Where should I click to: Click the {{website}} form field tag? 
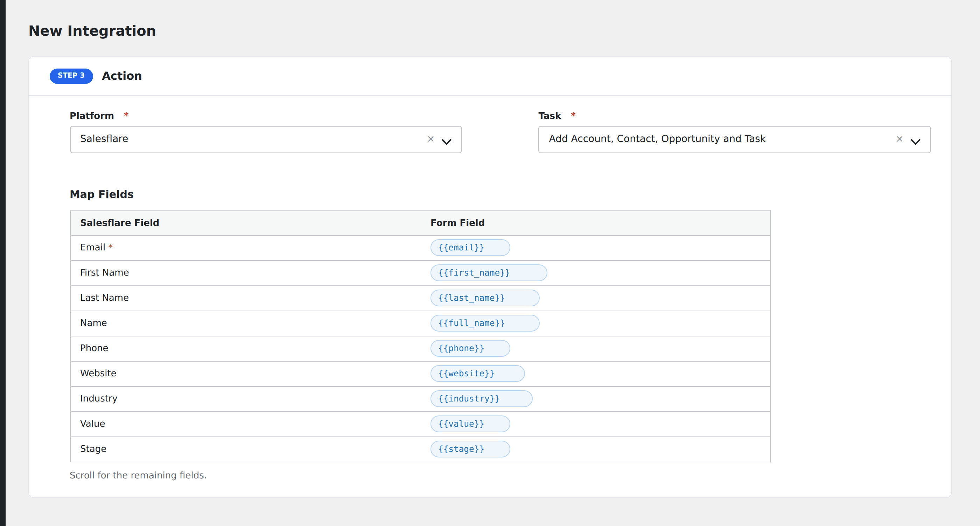click(x=477, y=374)
